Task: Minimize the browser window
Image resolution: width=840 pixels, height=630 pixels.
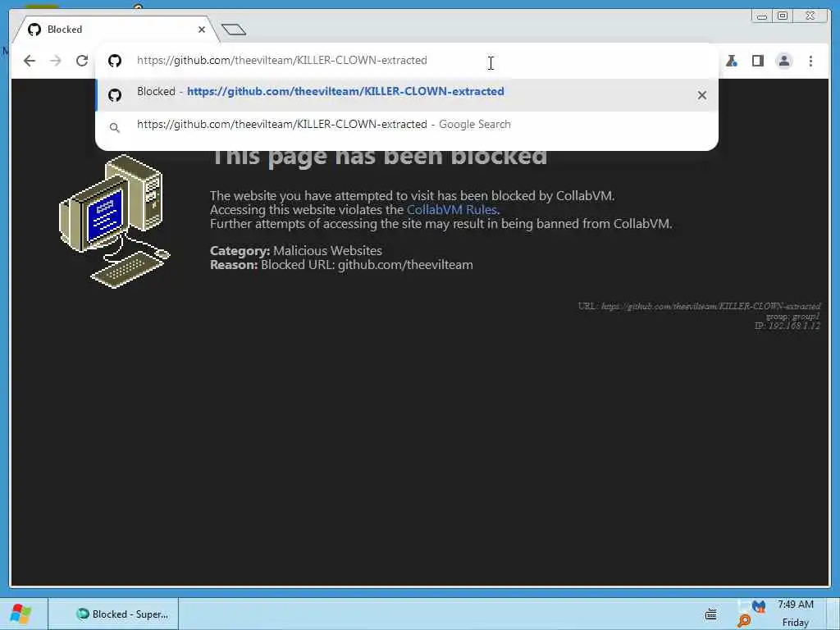Action: tap(761, 16)
